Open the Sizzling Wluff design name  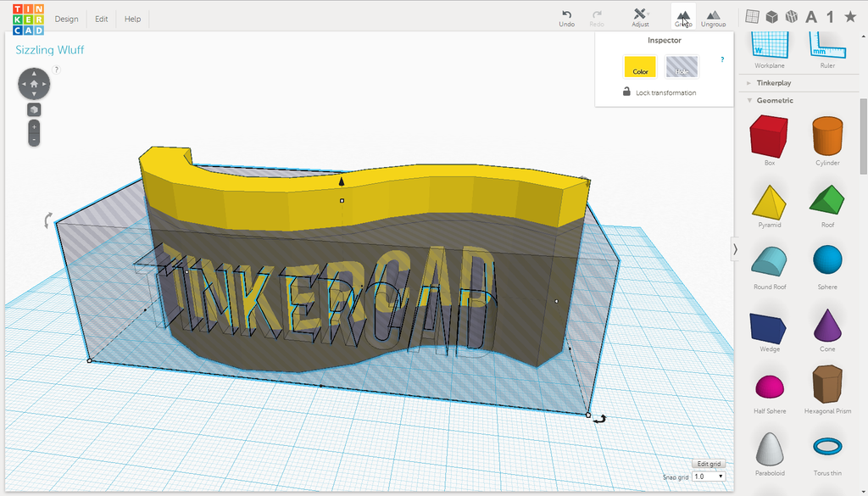(x=50, y=50)
